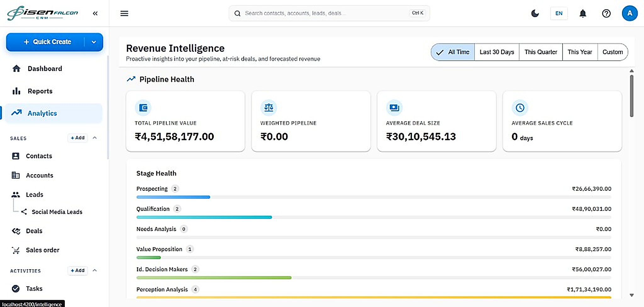Click the Pipeline Health trend icon
Viewport: 644px width, 307px height.
tap(131, 79)
